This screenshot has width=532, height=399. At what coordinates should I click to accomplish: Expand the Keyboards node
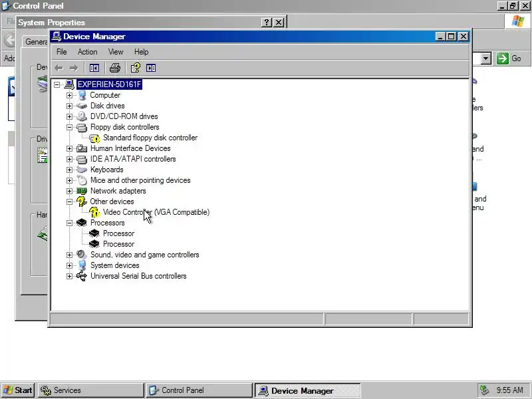(x=70, y=170)
